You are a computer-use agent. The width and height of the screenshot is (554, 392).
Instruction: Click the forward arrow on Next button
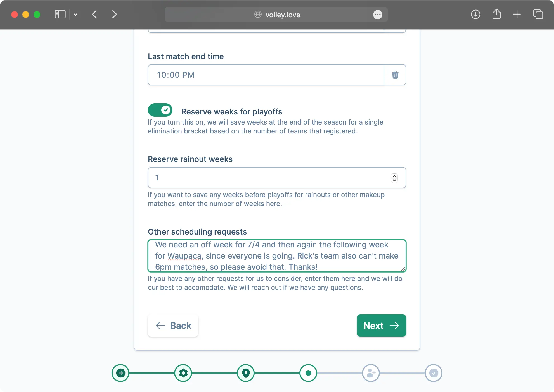point(394,325)
